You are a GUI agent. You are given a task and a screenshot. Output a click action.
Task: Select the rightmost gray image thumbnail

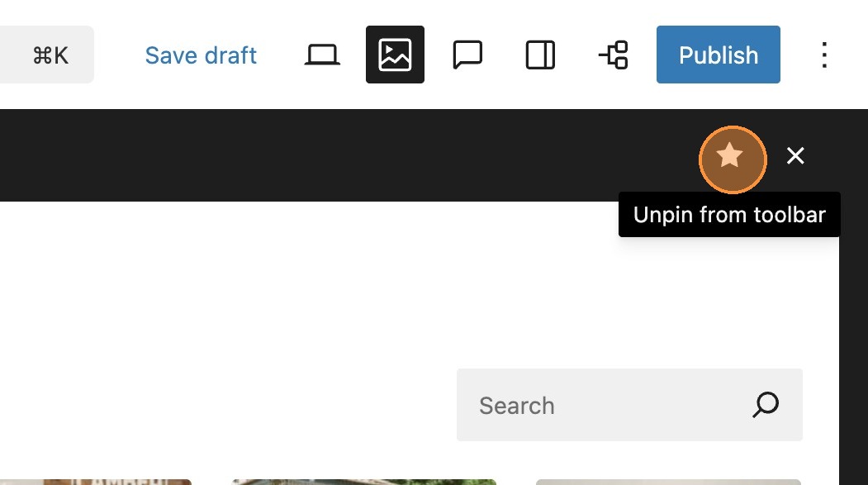[x=667, y=481]
